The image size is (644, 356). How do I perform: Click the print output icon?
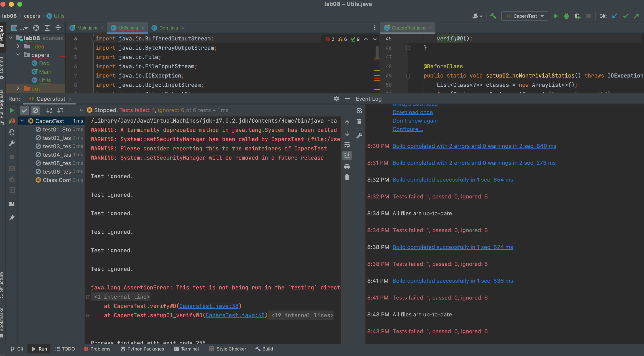click(347, 166)
